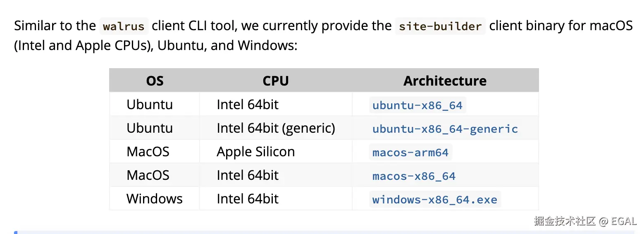This screenshot has width=644, height=234.
Task: Open the ubuntu-x86_64 download link
Action: click(417, 105)
